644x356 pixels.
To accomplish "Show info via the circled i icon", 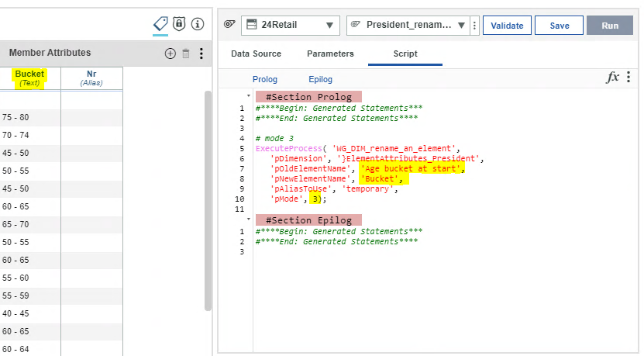I will 198,24.
